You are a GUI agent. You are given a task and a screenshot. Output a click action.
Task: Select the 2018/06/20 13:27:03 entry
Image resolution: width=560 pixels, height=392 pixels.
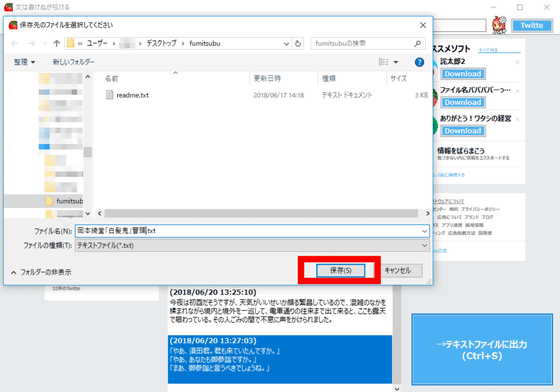point(280,359)
